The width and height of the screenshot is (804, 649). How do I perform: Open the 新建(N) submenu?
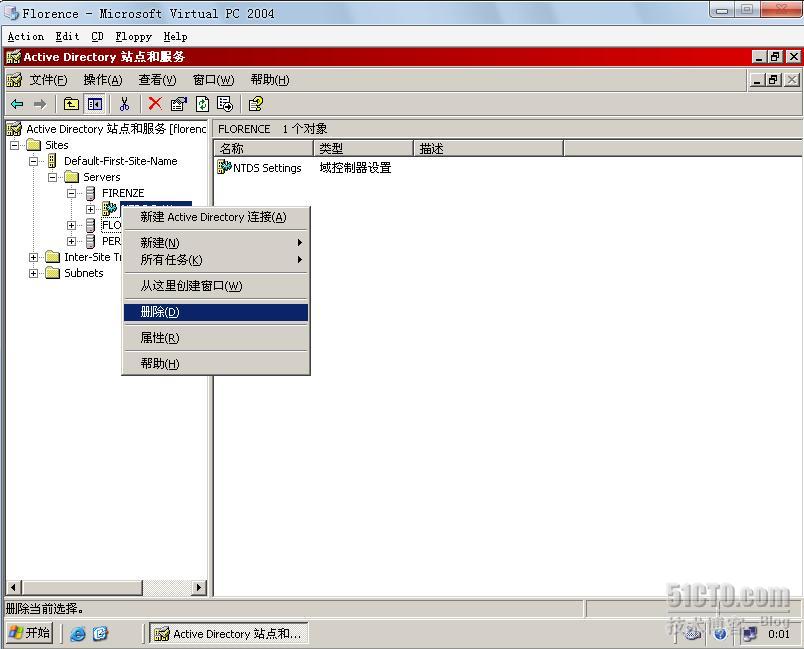pos(216,242)
